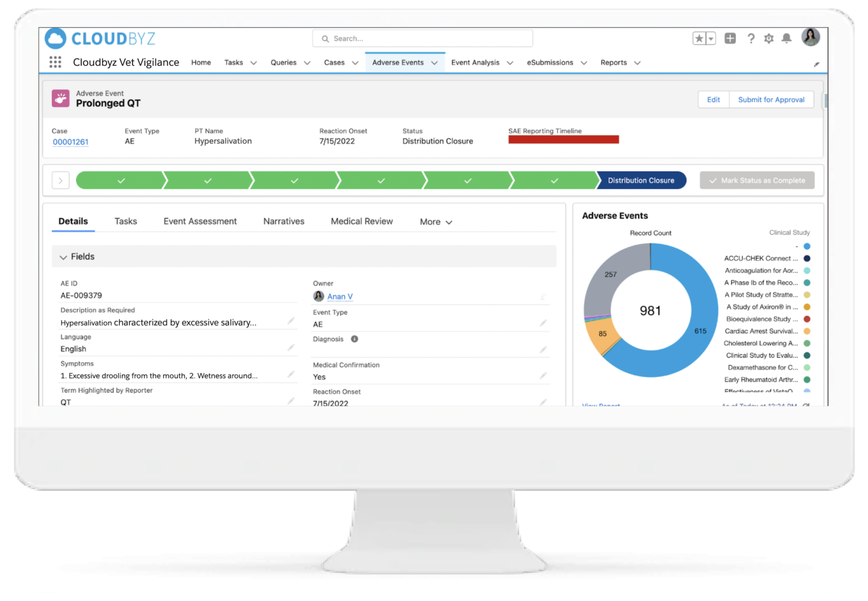
Task: Click Anan V owner avatar
Action: [319, 296]
